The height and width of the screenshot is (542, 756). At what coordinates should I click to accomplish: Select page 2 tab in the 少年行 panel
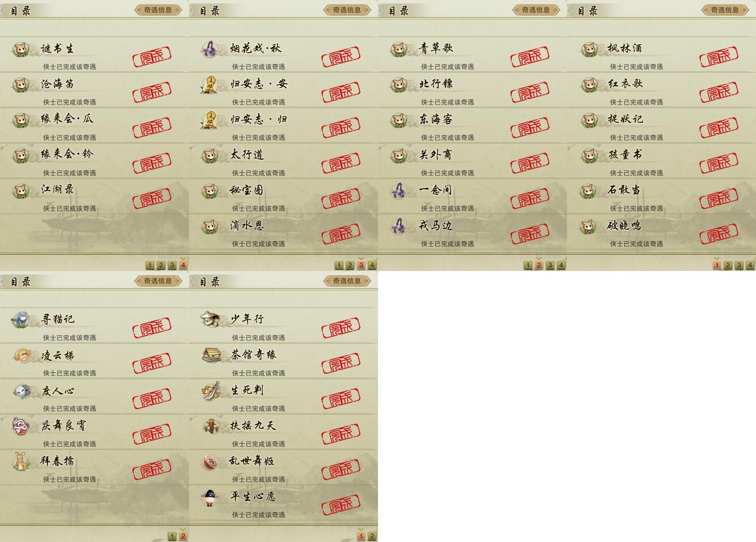coord(372,536)
